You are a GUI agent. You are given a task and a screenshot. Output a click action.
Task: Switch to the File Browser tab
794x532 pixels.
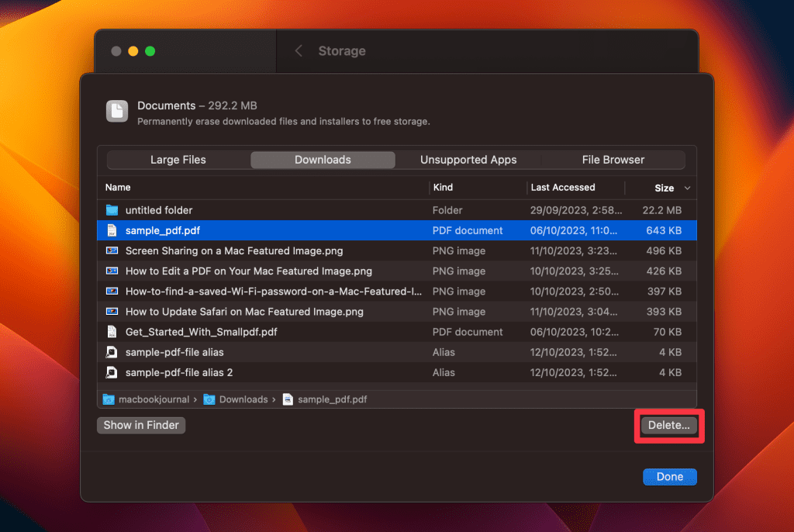[613, 160]
